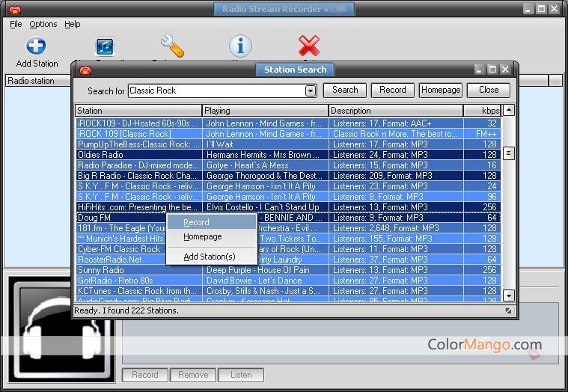The image size is (568, 392).
Task: Select the Oldies Radio station row
Action: coord(138,155)
